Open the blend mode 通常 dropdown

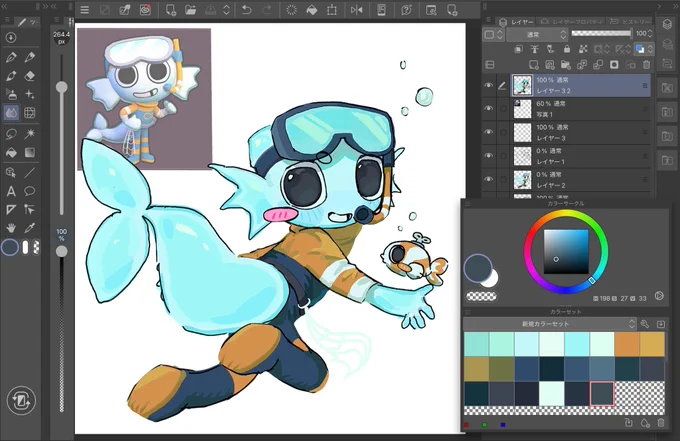pyautogui.click(x=537, y=34)
